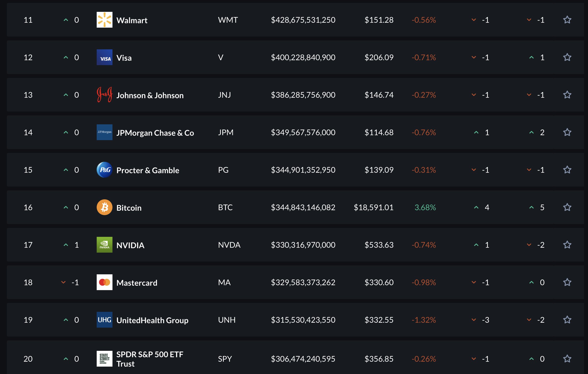Star UnitedHealth Group as a favorite
Screen dimensions: 588x374
567,320
